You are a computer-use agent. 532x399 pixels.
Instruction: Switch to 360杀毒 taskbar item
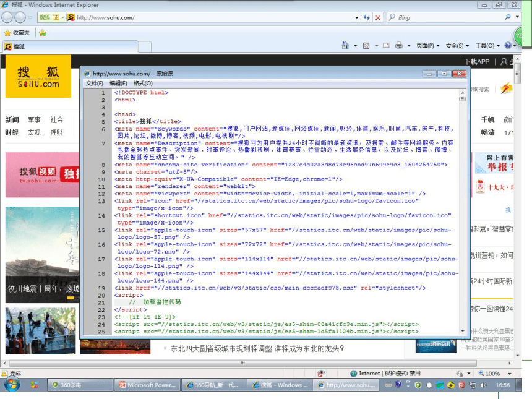pos(80,385)
